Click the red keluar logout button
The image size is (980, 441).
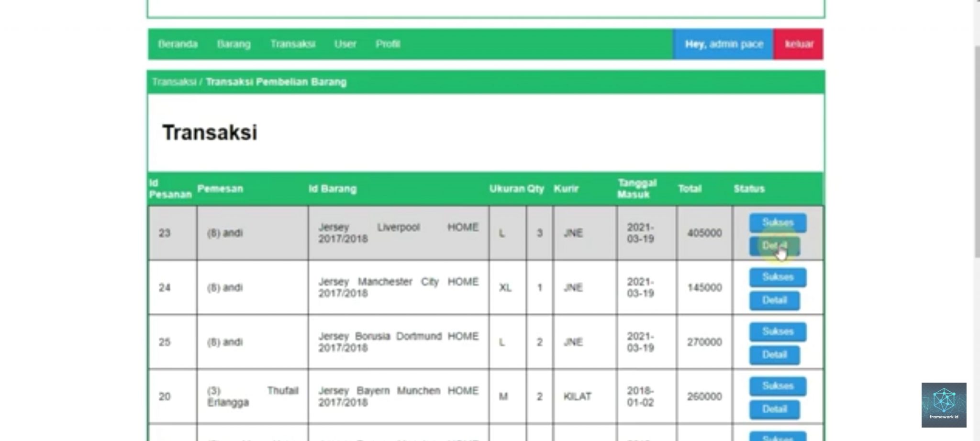(x=798, y=44)
